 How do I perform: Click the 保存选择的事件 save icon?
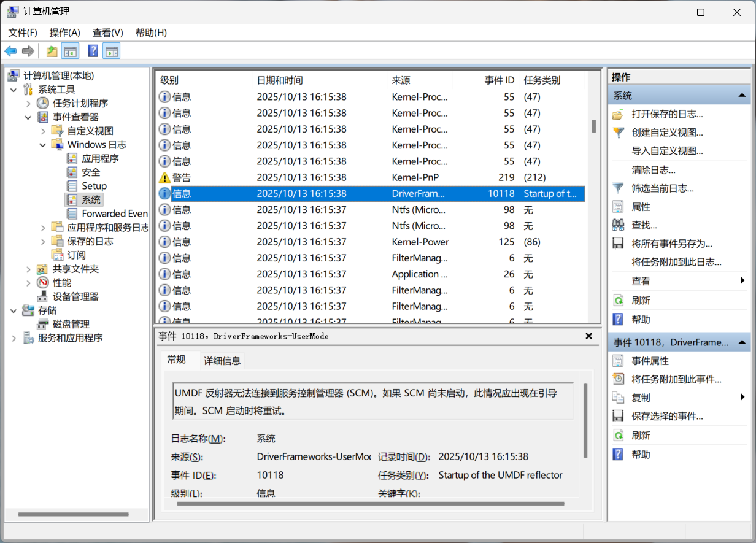[x=619, y=416]
